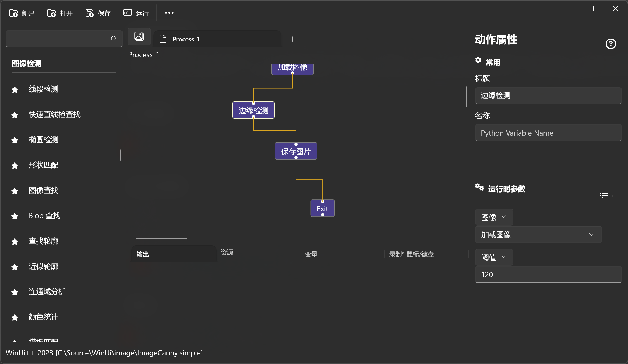This screenshot has height=364, width=628.
Task: Expand the 图像 parameter type dropdown
Action: [x=494, y=217]
